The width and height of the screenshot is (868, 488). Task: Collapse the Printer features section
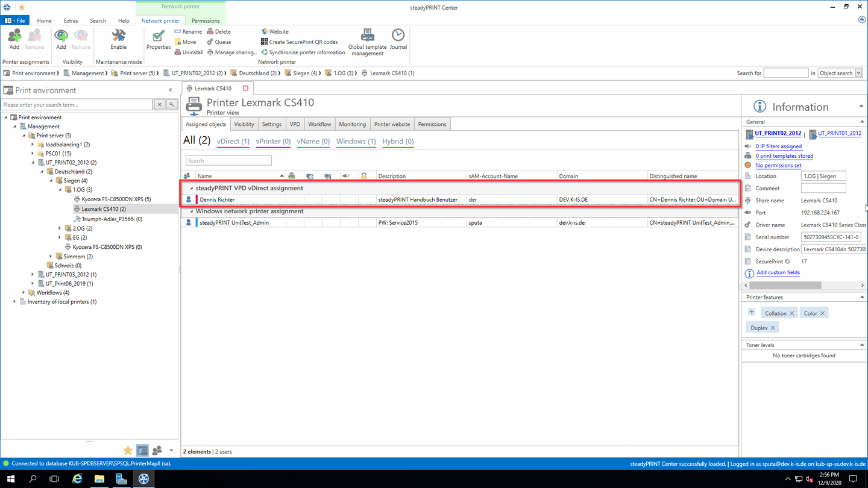pos(861,298)
